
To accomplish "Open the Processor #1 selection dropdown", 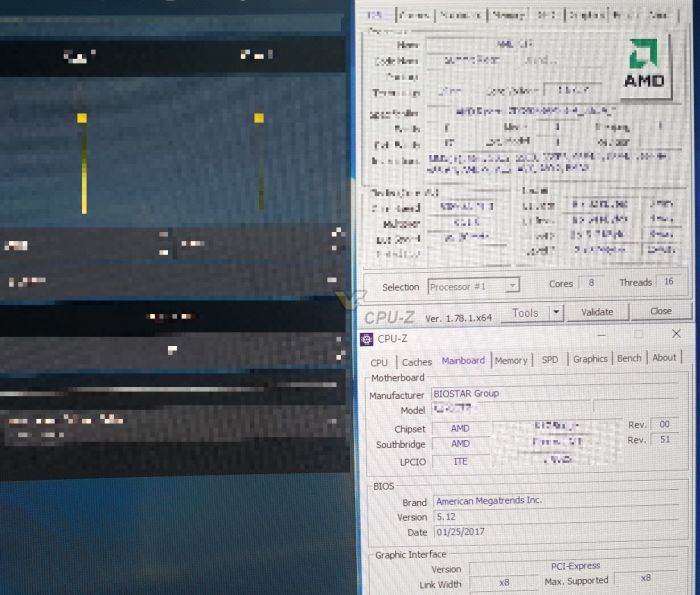I will 473,286.
